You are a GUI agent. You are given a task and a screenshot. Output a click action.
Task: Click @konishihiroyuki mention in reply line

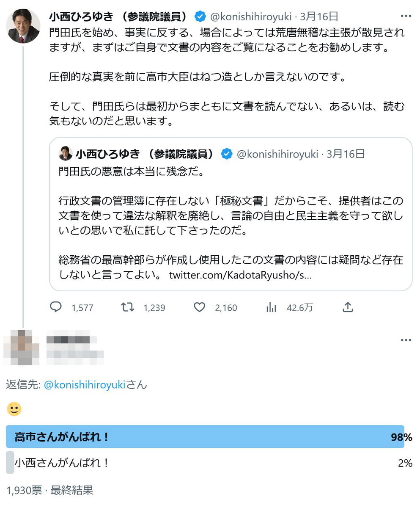coord(85,385)
